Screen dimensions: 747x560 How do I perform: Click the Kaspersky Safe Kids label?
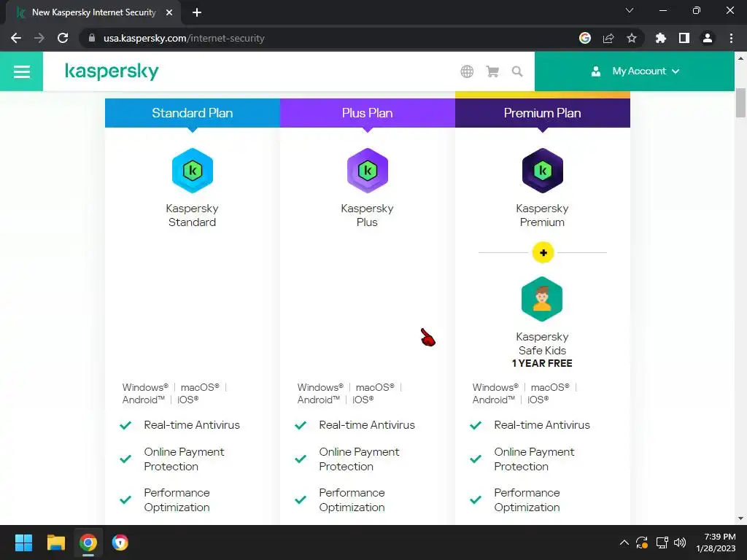pos(542,343)
